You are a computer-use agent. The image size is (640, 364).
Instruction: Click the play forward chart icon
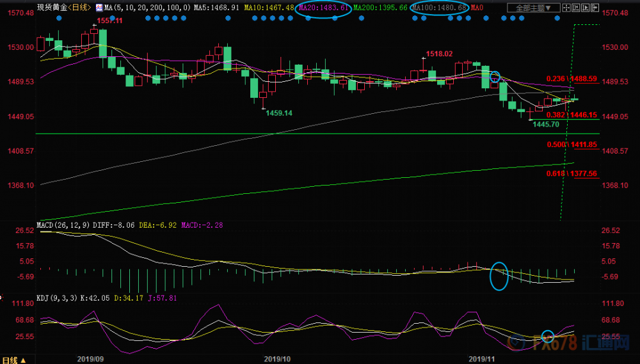click(x=586, y=7)
